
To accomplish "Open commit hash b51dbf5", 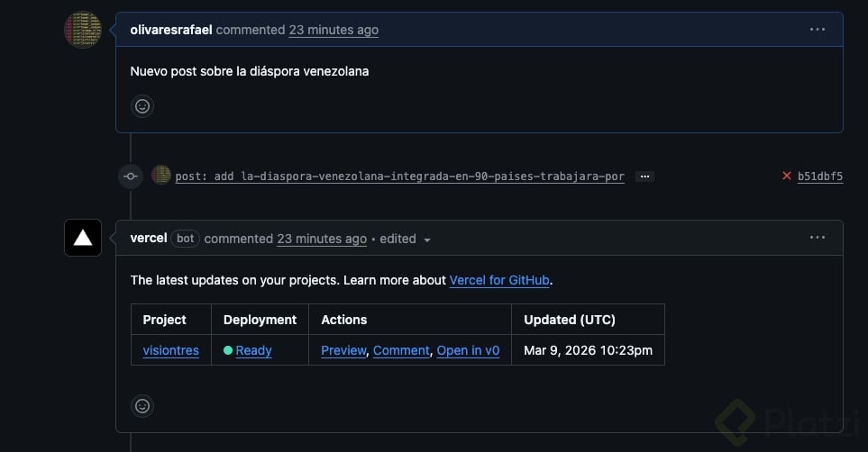I will pos(820,176).
